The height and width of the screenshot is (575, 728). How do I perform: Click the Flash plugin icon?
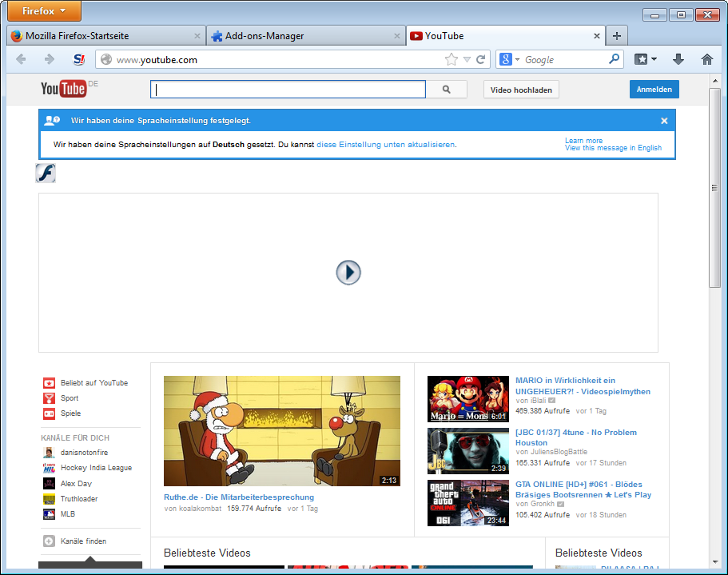46,174
